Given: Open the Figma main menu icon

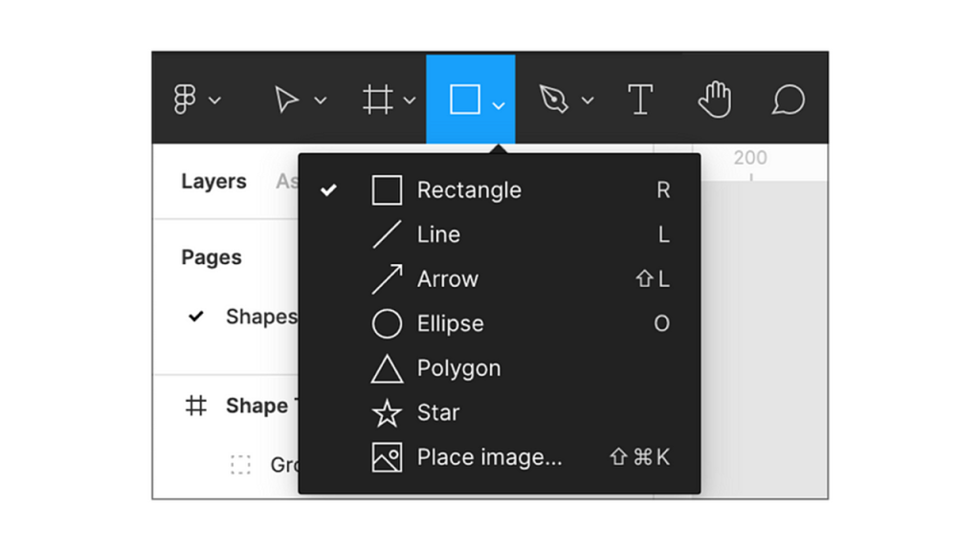Looking at the screenshot, I should pos(185,99).
